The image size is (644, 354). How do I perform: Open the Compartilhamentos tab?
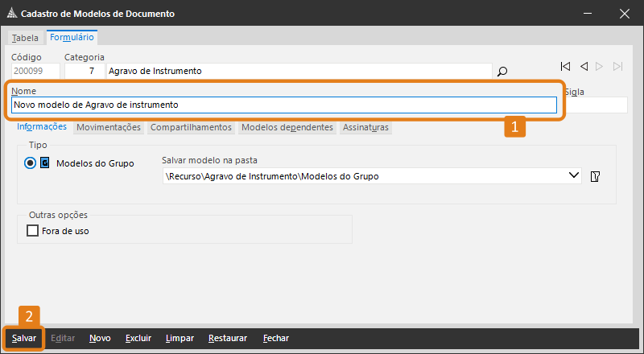pyautogui.click(x=191, y=127)
